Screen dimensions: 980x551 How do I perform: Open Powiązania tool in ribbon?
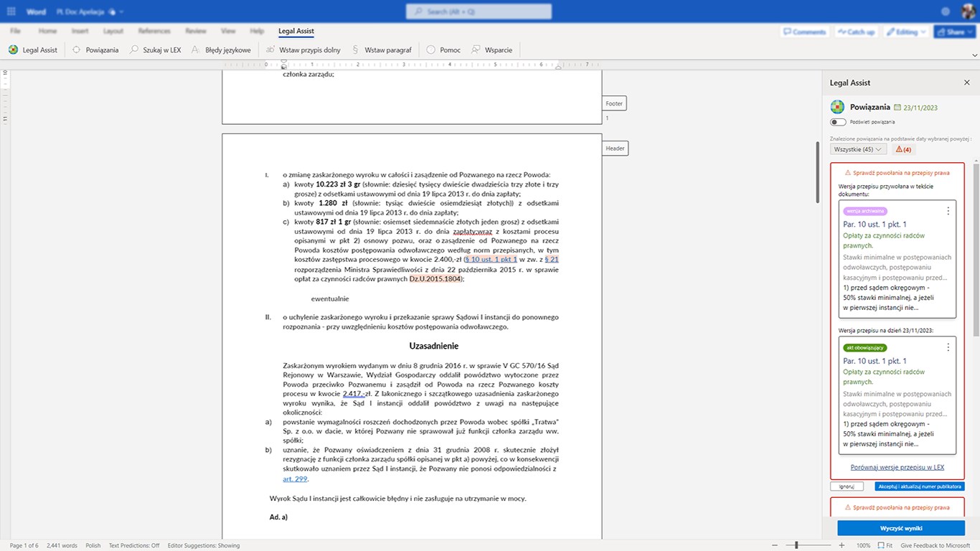95,50
